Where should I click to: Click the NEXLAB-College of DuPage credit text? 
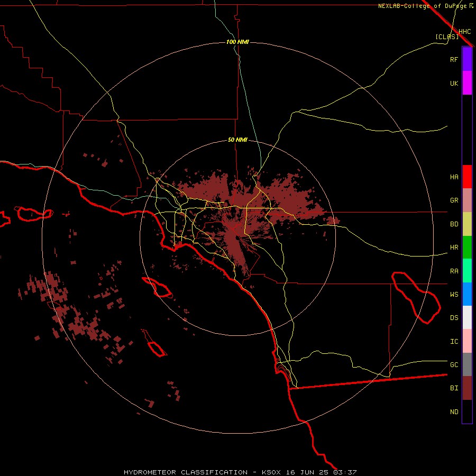pos(425,6)
